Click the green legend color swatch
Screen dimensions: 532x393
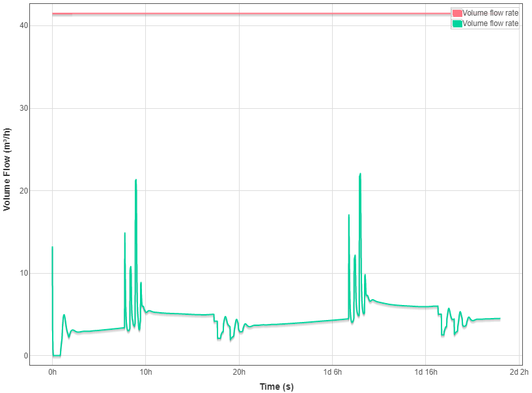(456, 23)
